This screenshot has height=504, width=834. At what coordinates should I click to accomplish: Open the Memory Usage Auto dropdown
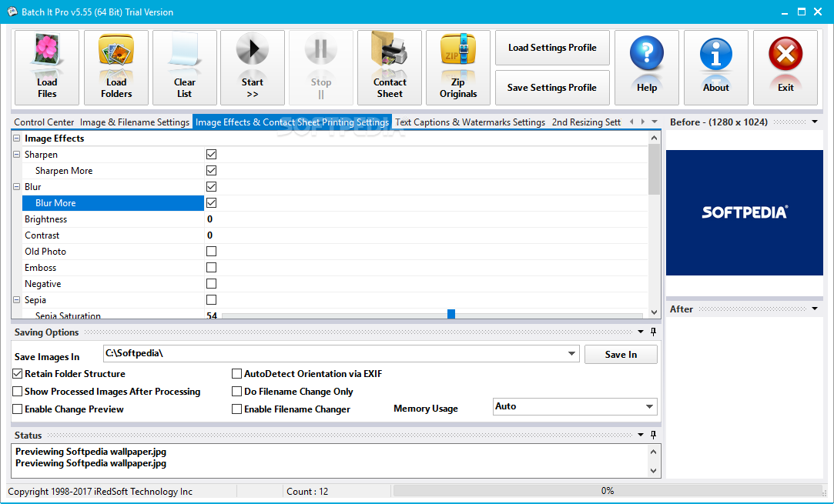point(649,407)
